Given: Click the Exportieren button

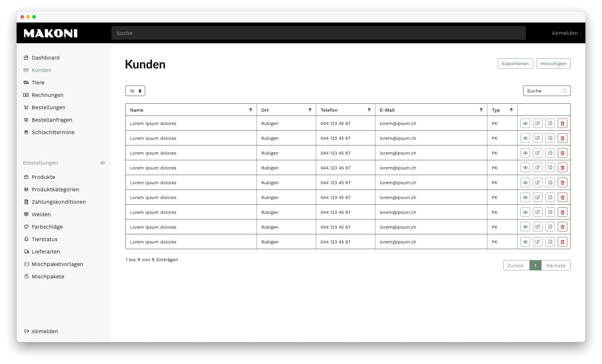Looking at the screenshot, I should pyautogui.click(x=515, y=63).
